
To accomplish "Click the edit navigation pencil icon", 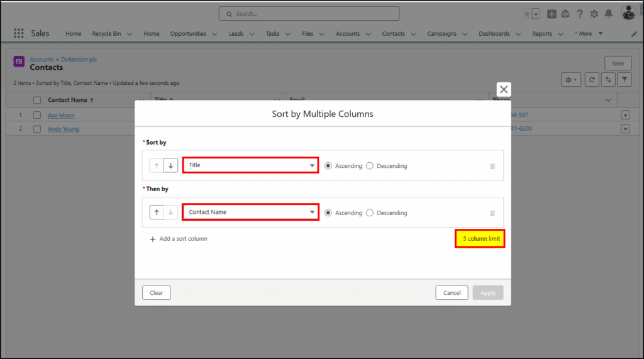I will coord(634,34).
